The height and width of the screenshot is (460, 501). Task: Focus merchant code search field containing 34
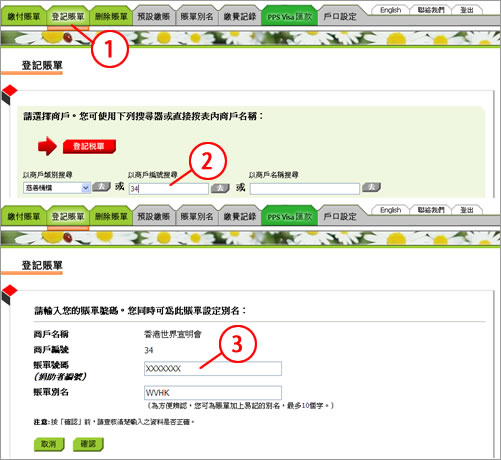(169, 189)
